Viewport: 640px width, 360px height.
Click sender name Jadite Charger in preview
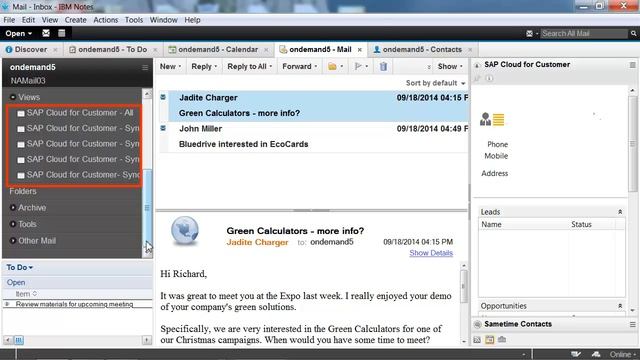[x=257, y=242]
